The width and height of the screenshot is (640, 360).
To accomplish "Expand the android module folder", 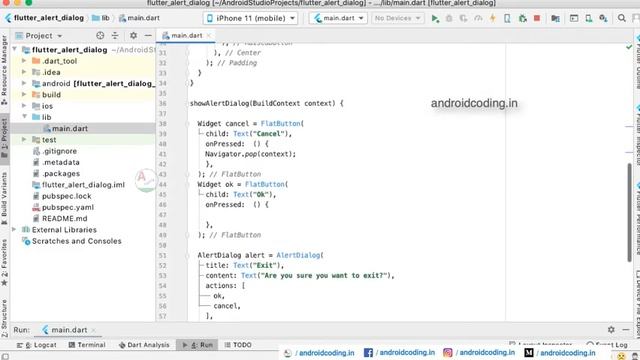I will (x=24, y=83).
